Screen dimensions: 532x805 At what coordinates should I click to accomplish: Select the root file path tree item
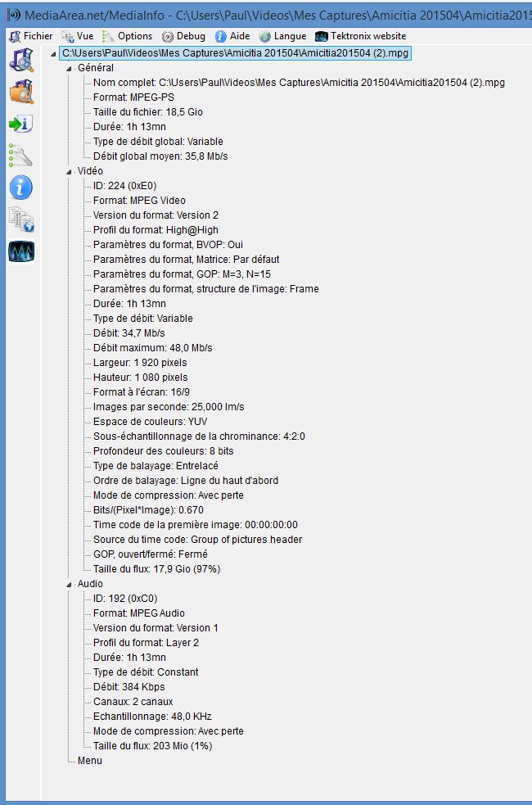coord(236,53)
